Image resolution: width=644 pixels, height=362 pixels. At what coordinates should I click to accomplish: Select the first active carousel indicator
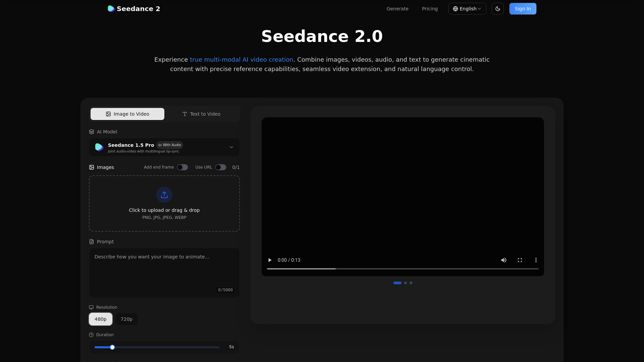(x=397, y=283)
